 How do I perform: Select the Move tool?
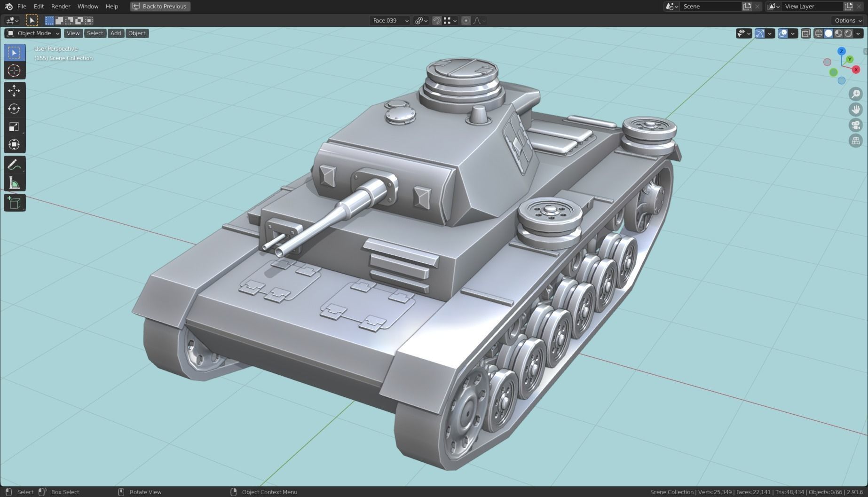tap(15, 90)
